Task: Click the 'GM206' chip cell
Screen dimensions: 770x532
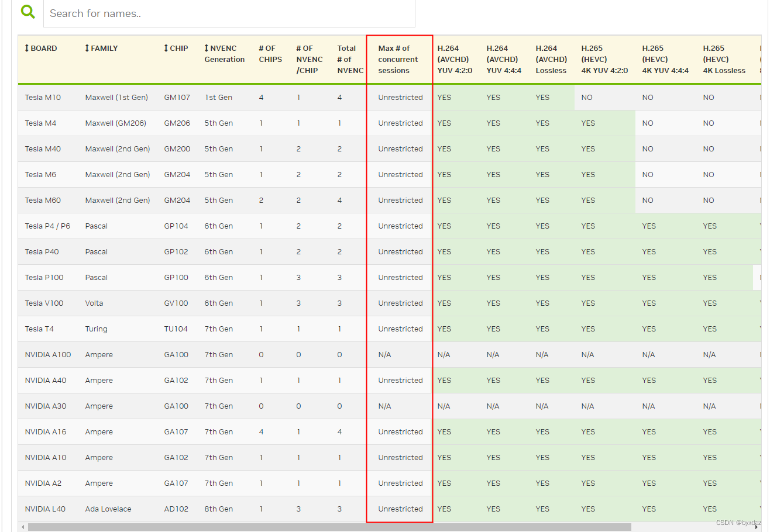Action: click(x=177, y=123)
